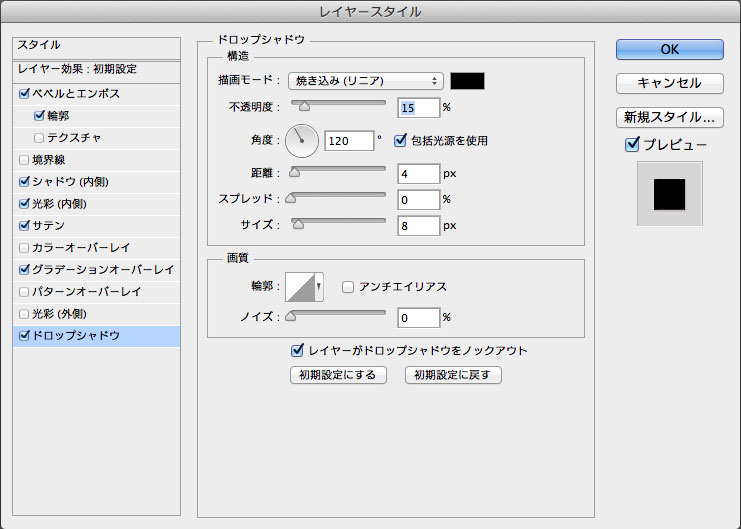Toggle レイヤーがドロップシャドウをノックアウト checkbox
This screenshot has height=529, width=741.
tap(296, 351)
